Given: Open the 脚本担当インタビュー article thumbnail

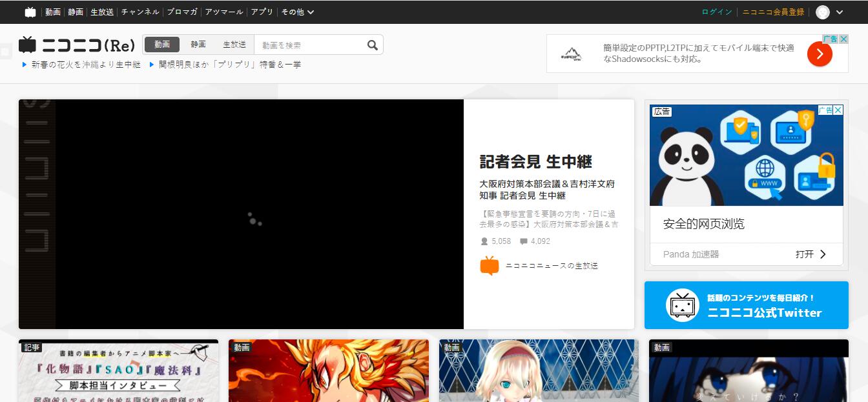Looking at the screenshot, I should coord(119,371).
